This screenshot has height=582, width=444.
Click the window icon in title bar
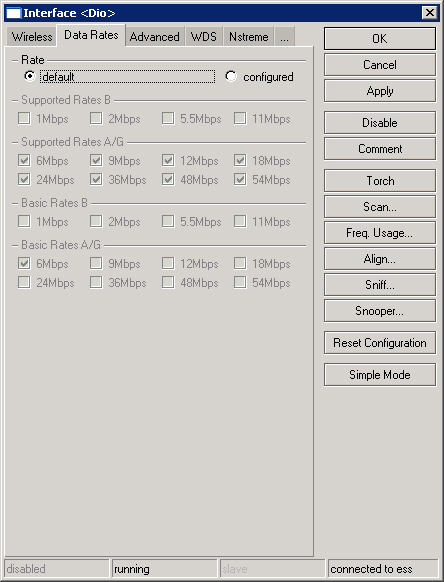pyautogui.click(x=13, y=13)
